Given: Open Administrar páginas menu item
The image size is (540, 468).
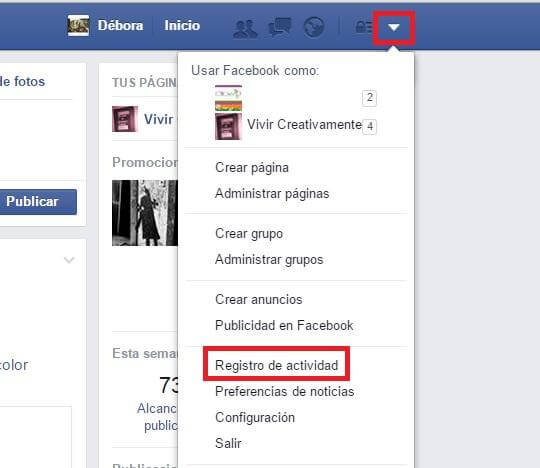Looking at the screenshot, I should point(272,194).
